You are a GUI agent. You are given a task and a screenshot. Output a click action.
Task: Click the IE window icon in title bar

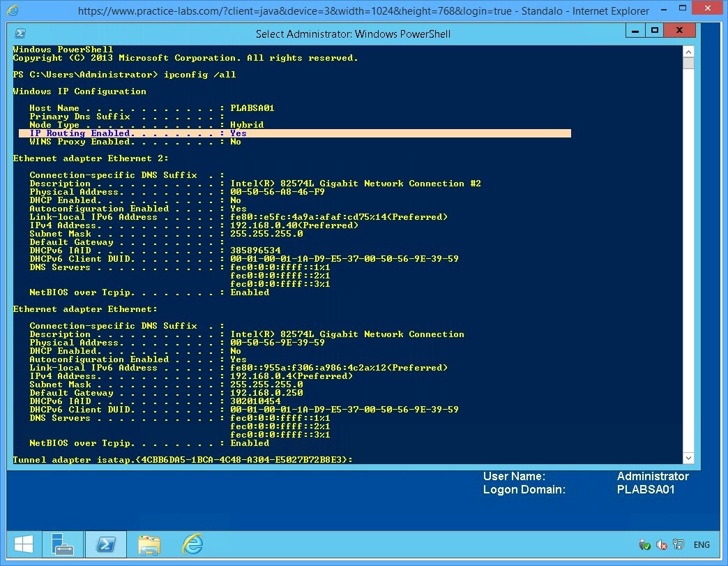[18, 10]
